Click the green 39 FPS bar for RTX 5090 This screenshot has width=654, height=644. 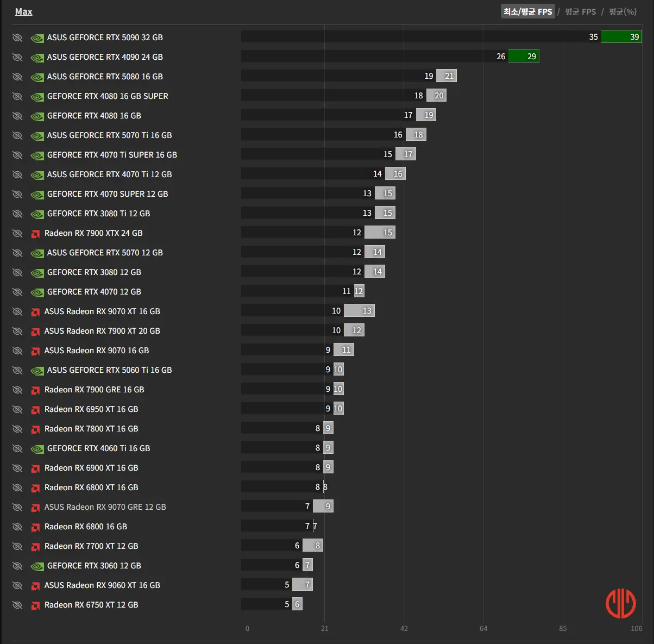pyautogui.click(x=621, y=37)
